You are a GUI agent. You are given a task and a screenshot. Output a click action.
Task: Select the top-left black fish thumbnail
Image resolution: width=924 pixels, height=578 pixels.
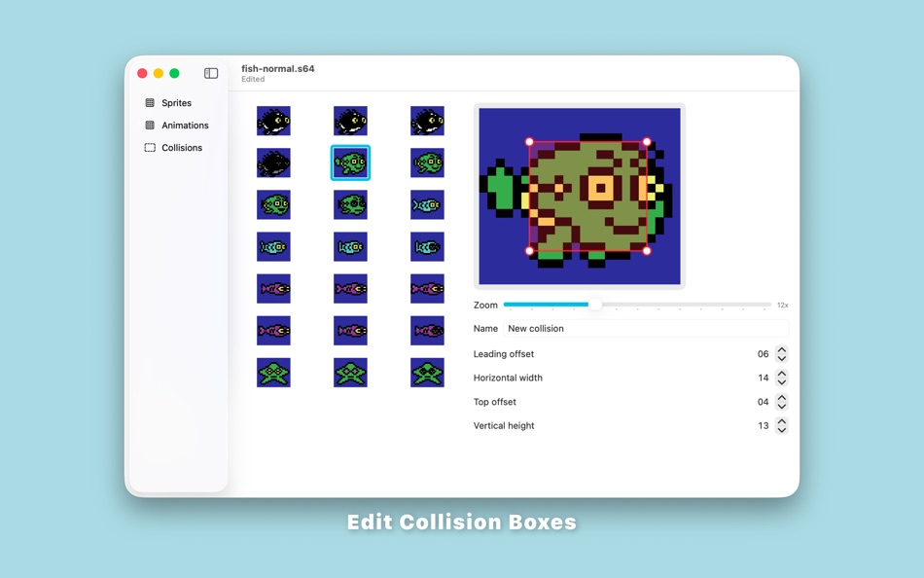(273, 121)
